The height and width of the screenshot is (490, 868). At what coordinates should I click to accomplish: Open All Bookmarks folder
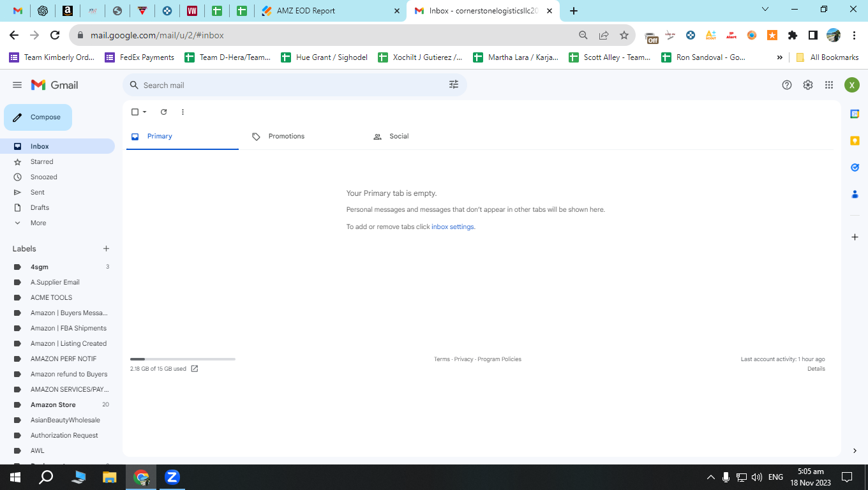[x=827, y=57]
